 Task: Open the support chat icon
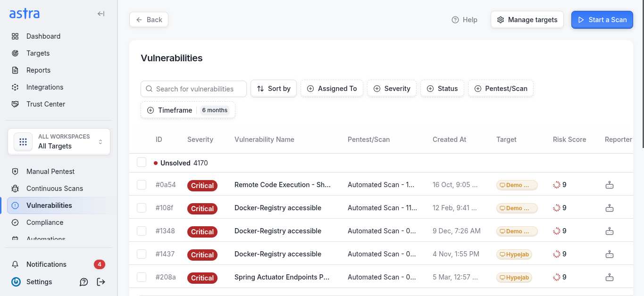pyautogui.click(x=84, y=282)
